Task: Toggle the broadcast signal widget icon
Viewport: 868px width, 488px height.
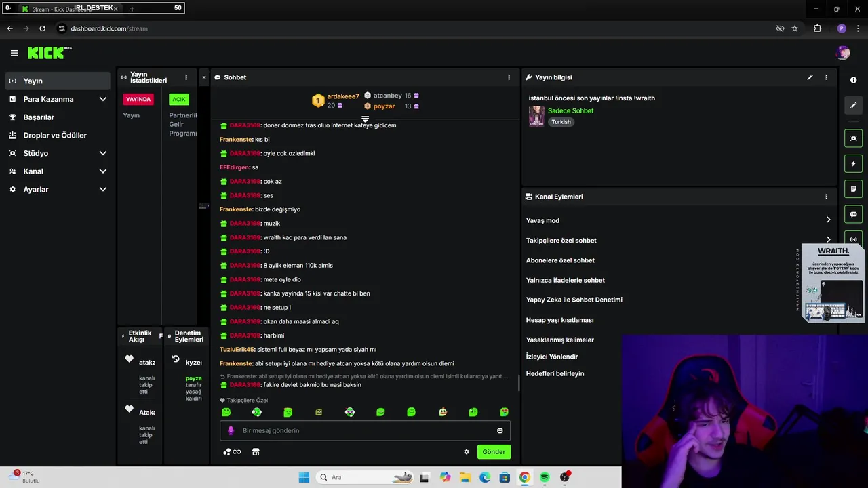Action: pos(853,239)
